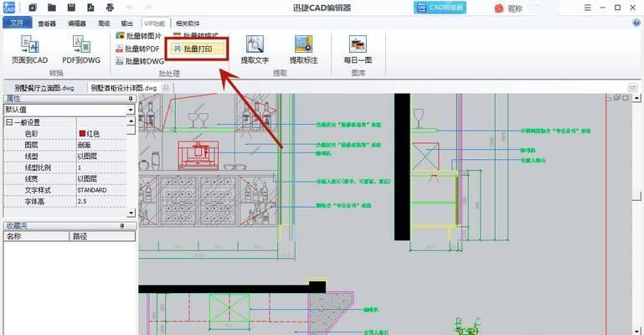The image size is (644, 335).
Task: Choose 批量转PDF batch option
Action: pos(137,49)
